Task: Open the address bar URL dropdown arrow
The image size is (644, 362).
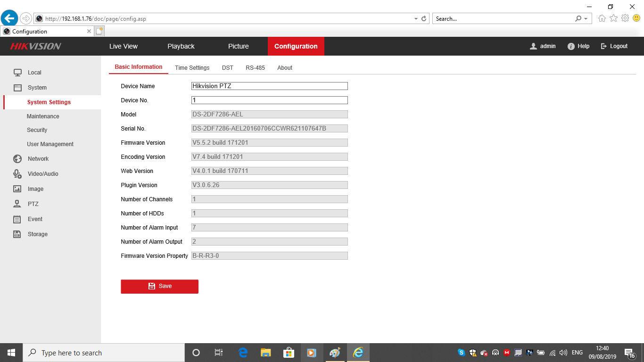Action: point(416,19)
